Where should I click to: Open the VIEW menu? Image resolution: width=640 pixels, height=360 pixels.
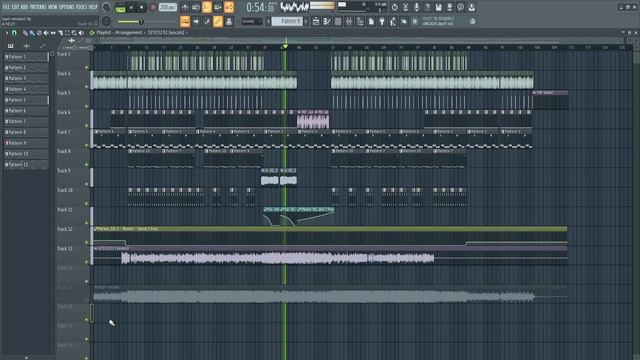point(53,7)
